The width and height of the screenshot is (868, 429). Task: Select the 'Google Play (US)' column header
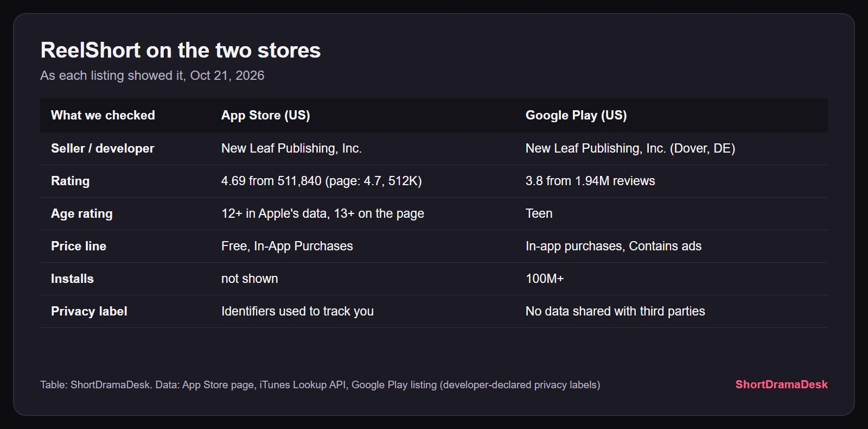tap(576, 115)
